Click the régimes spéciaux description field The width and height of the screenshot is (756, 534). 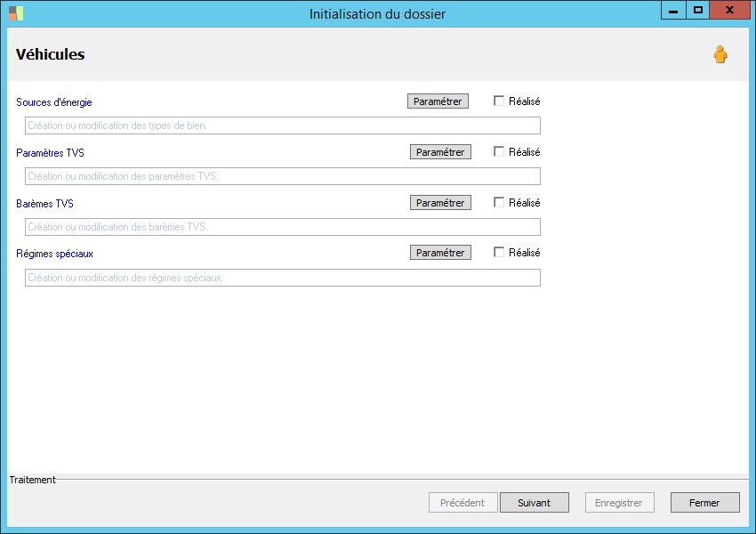[x=283, y=278]
